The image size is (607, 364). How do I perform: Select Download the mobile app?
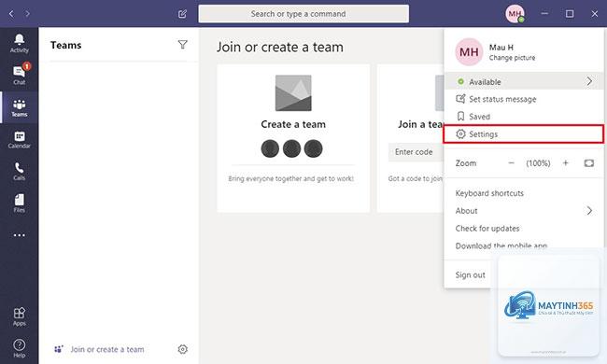pos(501,245)
